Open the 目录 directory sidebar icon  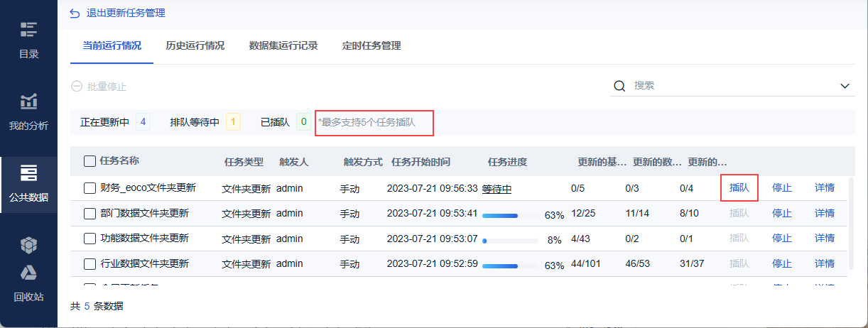tap(28, 30)
